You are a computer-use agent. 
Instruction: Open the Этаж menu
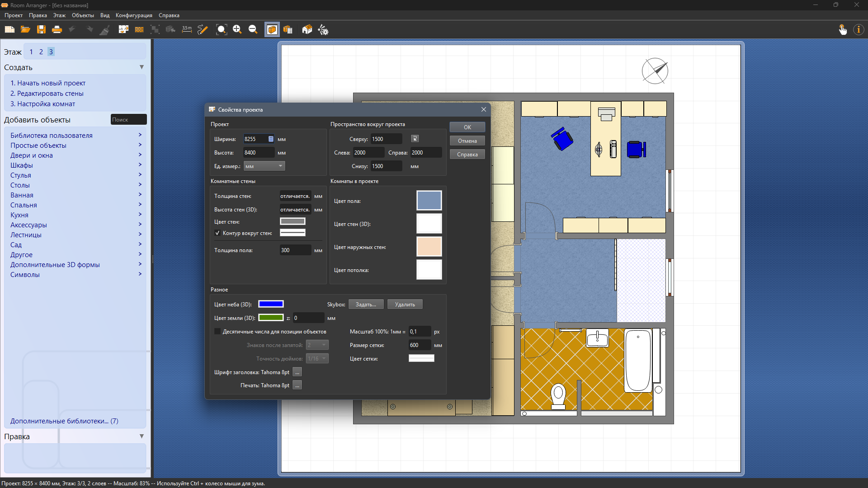[59, 15]
